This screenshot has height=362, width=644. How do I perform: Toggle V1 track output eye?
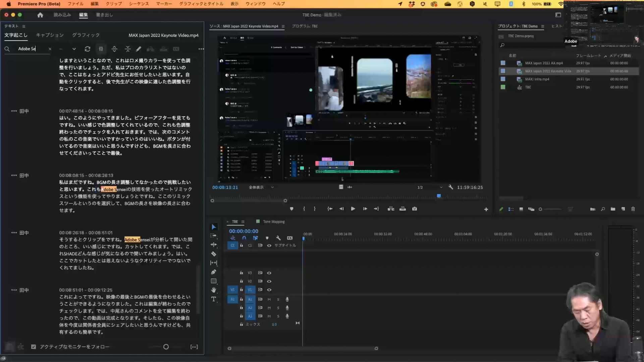pyautogui.click(x=269, y=290)
